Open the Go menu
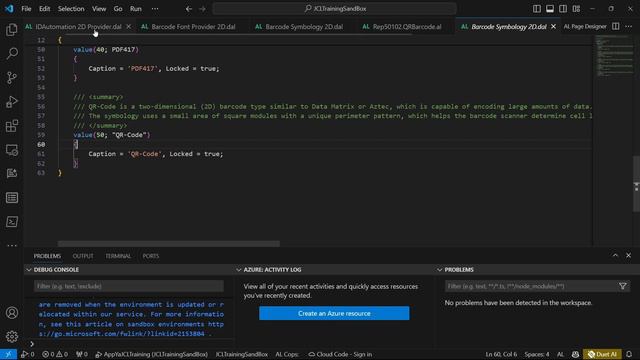The image size is (640, 360). 118,9
